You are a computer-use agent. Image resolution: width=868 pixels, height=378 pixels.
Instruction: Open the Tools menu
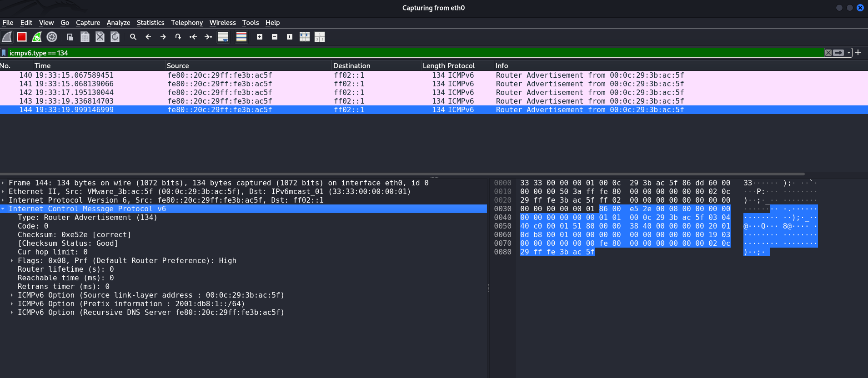(251, 23)
